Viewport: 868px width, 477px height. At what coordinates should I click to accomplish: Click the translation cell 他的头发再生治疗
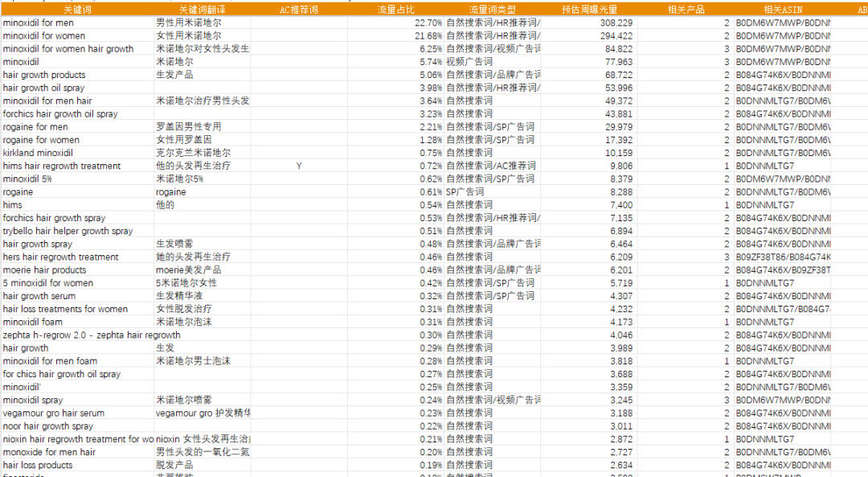pyautogui.click(x=202, y=166)
